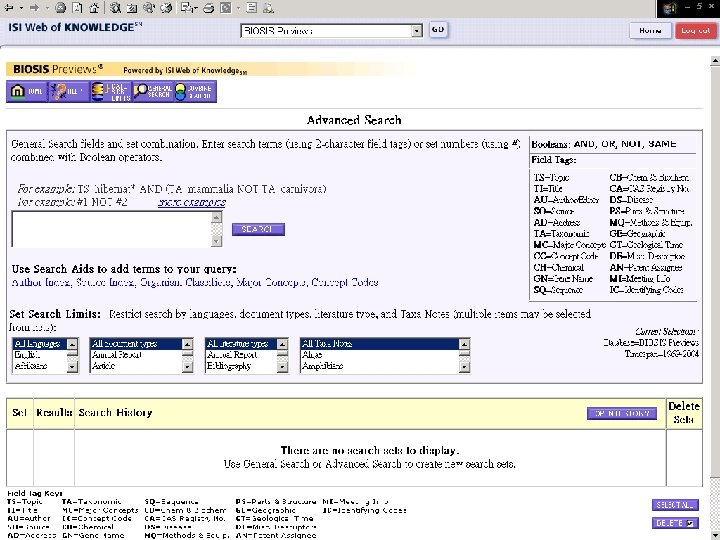
Task: Expand the Mail icon dropdown arrow
Action: pyautogui.click(x=196, y=8)
